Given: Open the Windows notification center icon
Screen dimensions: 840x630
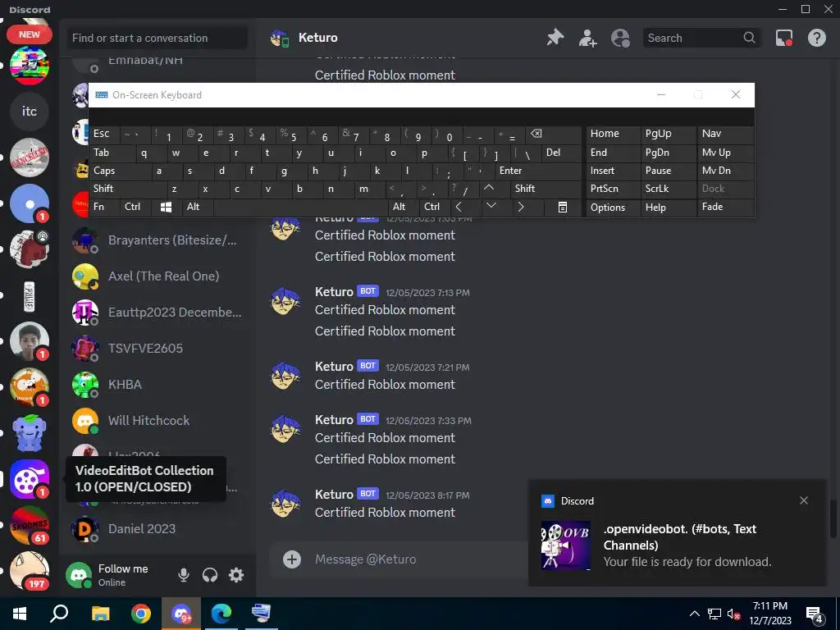Looking at the screenshot, I should point(815,615).
